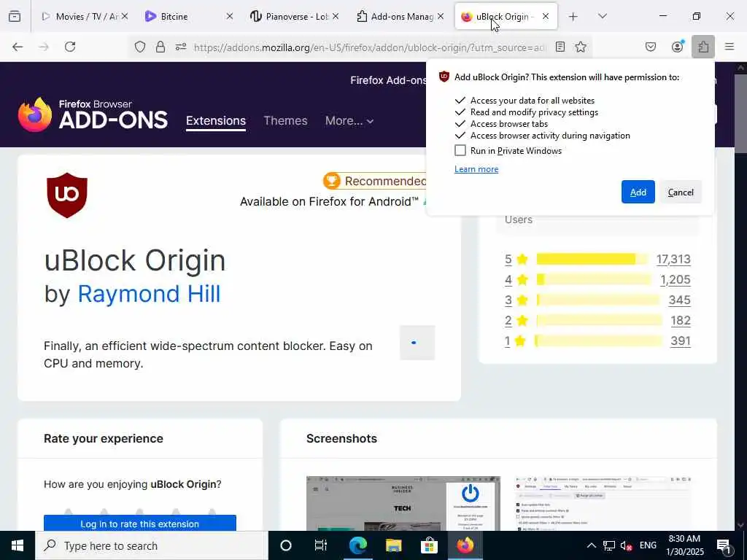Open the 182 two-star reviews count
The width and height of the screenshot is (747, 560).
pos(681,321)
